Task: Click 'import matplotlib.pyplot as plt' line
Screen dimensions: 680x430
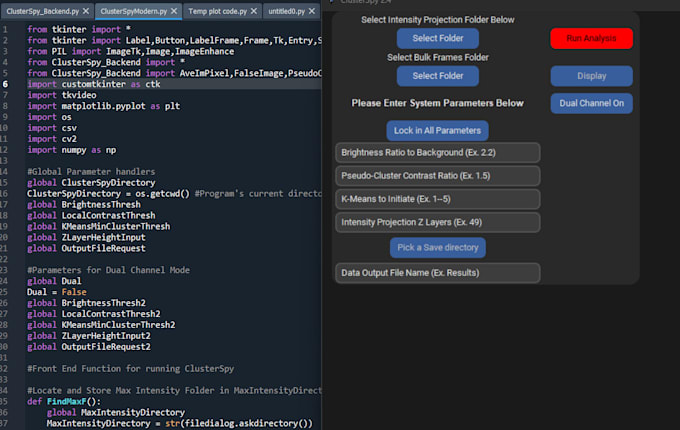Action: tap(103, 106)
